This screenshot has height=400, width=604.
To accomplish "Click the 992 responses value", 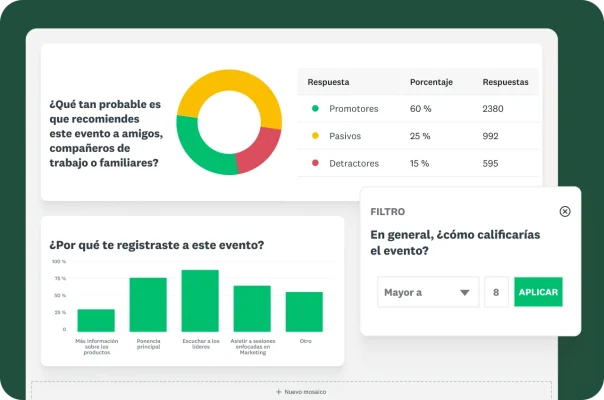I will click(490, 136).
